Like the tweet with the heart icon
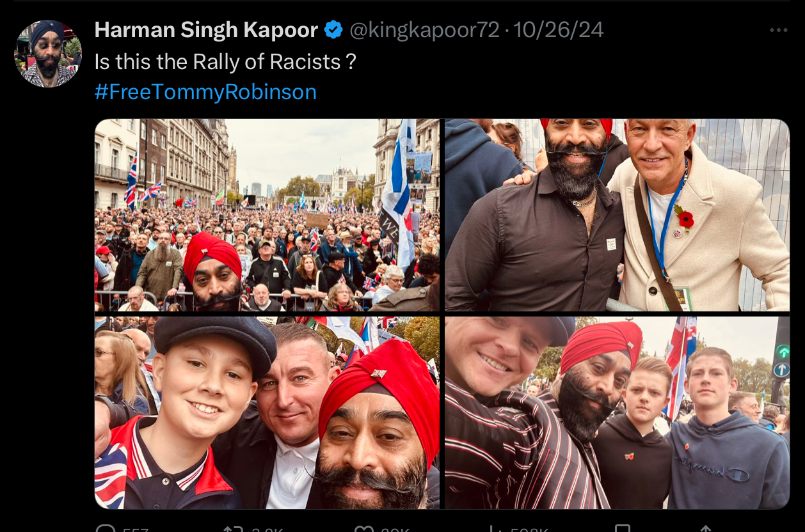 364,529
